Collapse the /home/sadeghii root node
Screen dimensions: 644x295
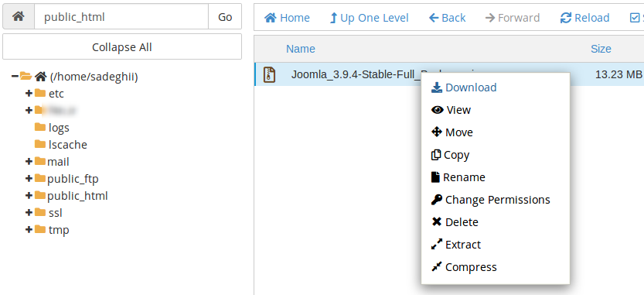pyautogui.click(x=15, y=76)
